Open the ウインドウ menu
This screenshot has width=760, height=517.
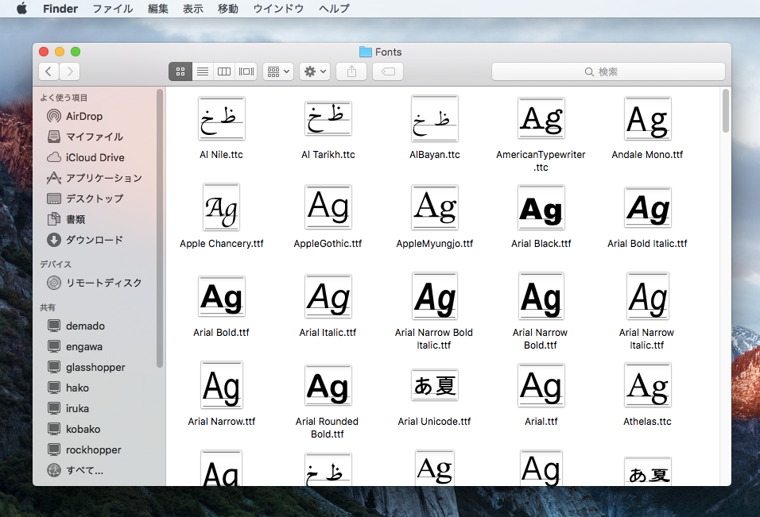278,8
